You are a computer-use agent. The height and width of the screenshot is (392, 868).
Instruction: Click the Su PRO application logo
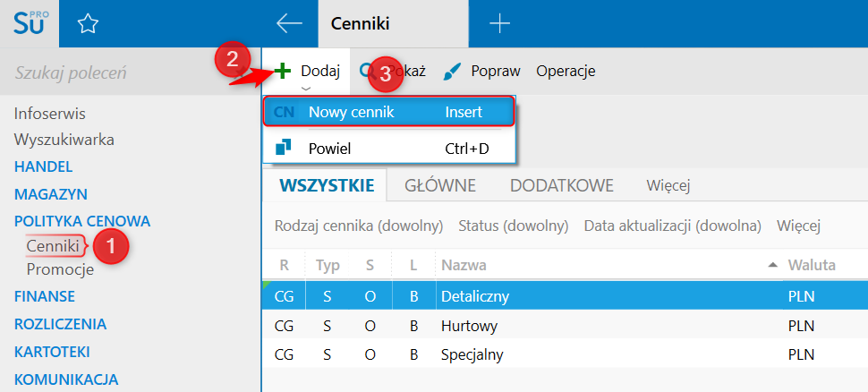pyautogui.click(x=29, y=23)
